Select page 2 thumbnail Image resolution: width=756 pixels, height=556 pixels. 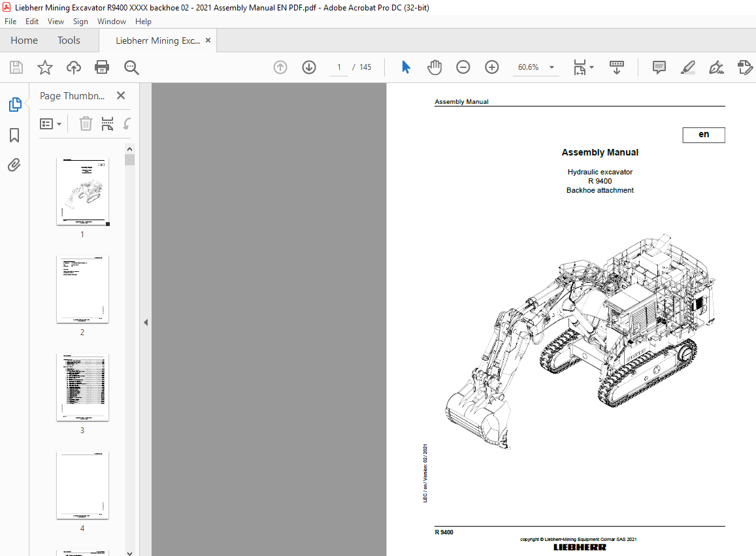82,289
